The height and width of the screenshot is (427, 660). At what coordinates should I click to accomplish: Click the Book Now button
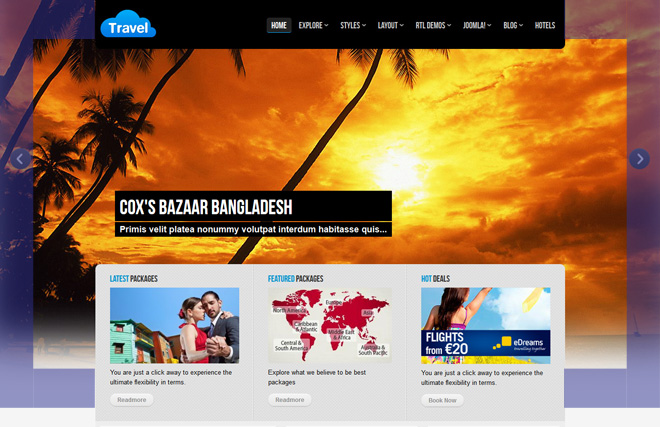pos(442,400)
